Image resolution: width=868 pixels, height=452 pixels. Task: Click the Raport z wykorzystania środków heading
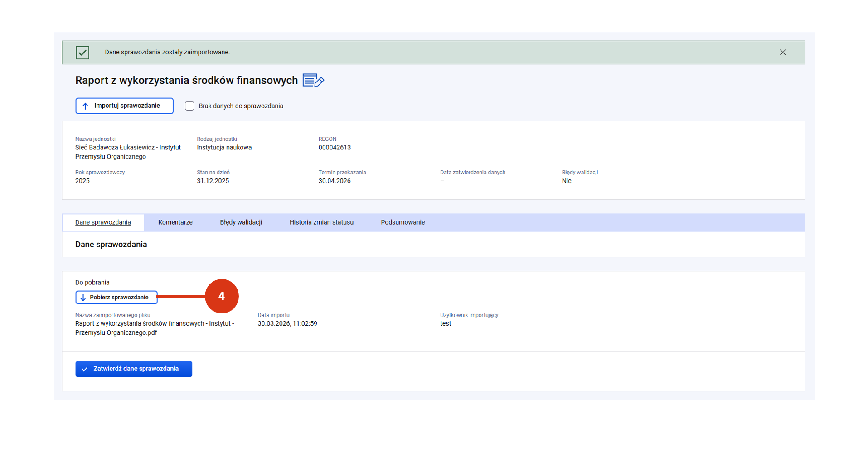pyautogui.click(x=186, y=81)
